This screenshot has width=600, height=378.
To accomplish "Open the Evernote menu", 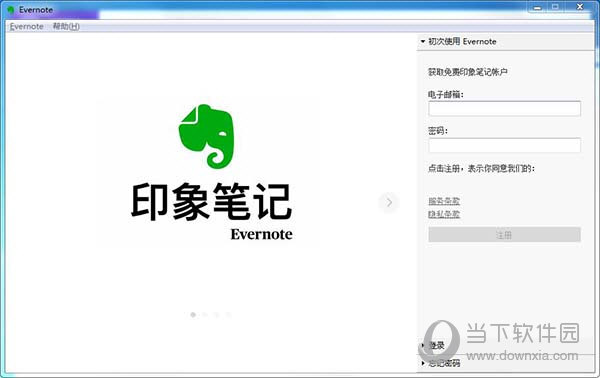I will (26, 26).
